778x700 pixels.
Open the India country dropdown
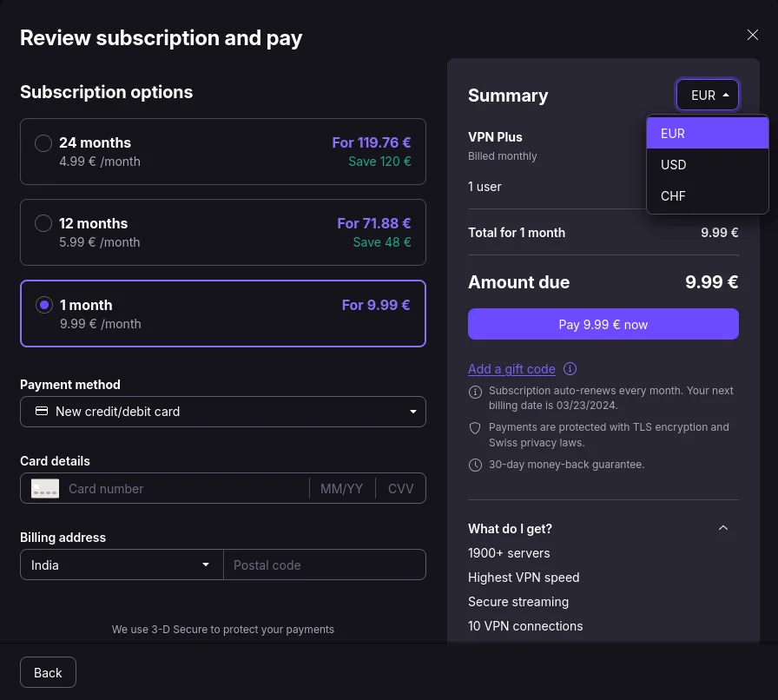click(x=122, y=565)
